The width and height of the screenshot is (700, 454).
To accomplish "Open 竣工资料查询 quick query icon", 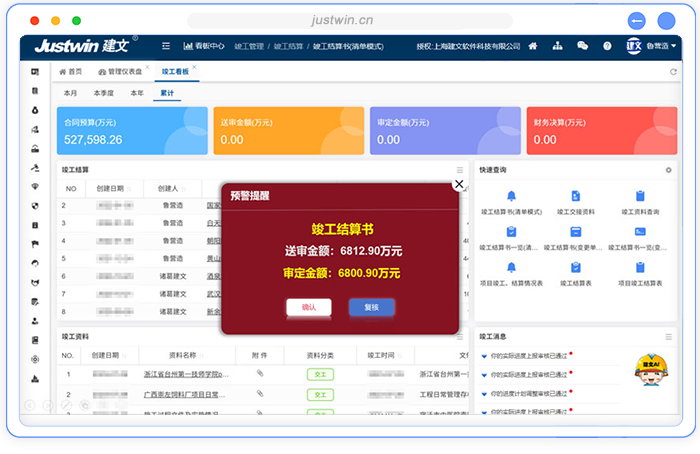I will [x=639, y=197].
